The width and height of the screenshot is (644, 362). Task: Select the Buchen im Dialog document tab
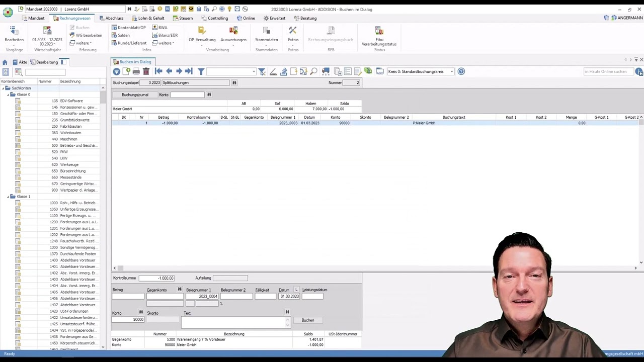tap(132, 62)
